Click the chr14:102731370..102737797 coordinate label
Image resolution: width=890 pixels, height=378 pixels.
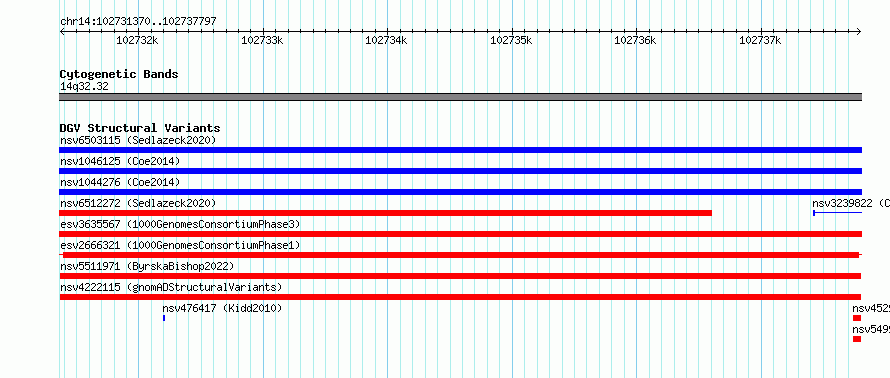[x=138, y=22]
